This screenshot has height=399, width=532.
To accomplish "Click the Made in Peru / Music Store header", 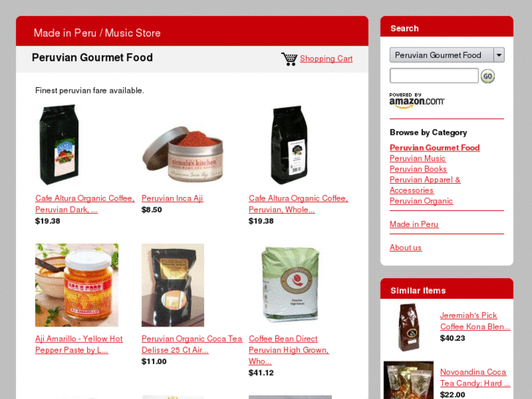I will [97, 33].
